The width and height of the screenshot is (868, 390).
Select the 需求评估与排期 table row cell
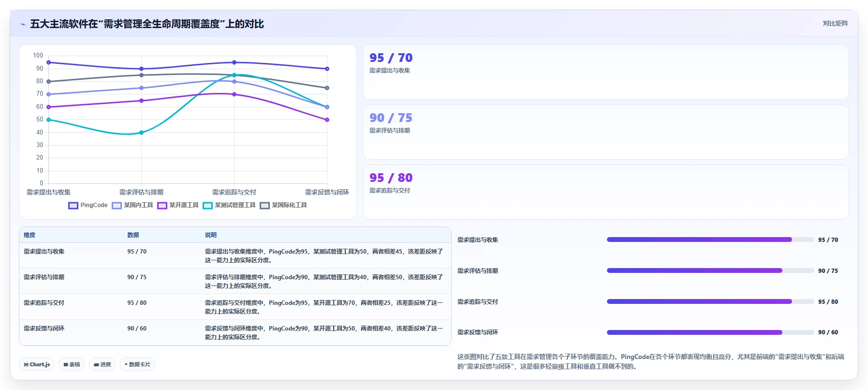pos(44,277)
